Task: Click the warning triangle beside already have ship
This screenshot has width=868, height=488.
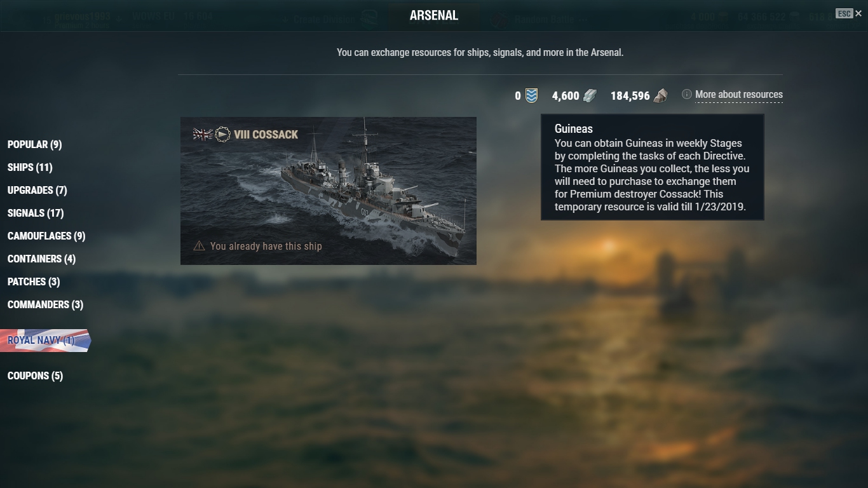Action: [x=199, y=245]
